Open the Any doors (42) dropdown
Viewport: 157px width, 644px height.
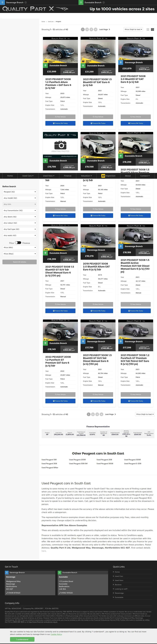tap(19, 217)
